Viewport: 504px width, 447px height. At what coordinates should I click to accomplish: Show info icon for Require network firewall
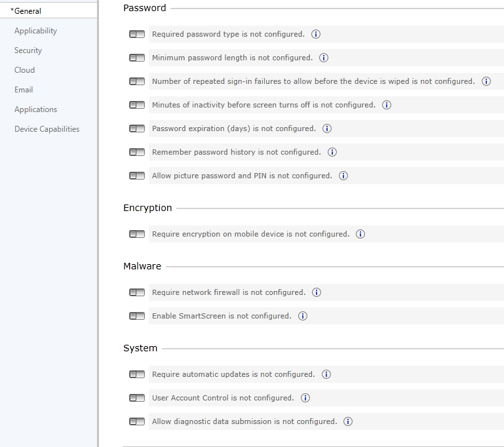(317, 292)
